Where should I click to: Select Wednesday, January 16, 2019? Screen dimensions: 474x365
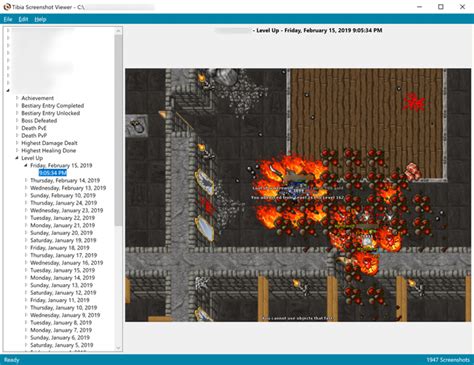pyautogui.click(x=67, y=263)
